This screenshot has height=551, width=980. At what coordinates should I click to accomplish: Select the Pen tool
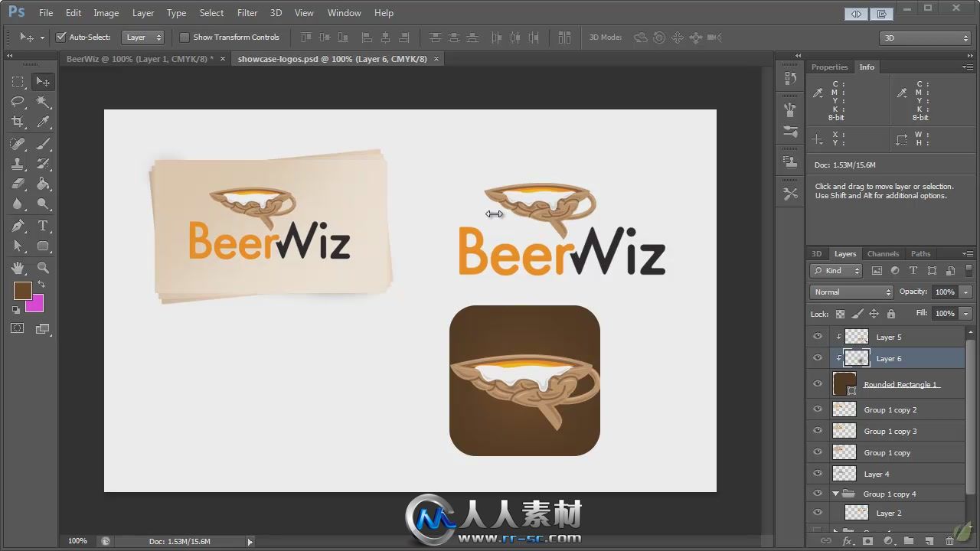[18, 226]
